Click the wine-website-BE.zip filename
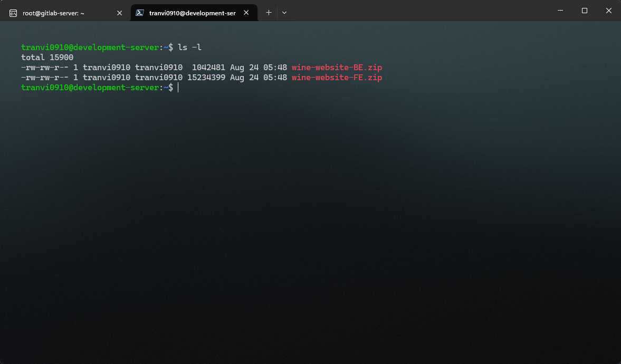The width and height of the screenshot is (621, 364). point(337,68)
